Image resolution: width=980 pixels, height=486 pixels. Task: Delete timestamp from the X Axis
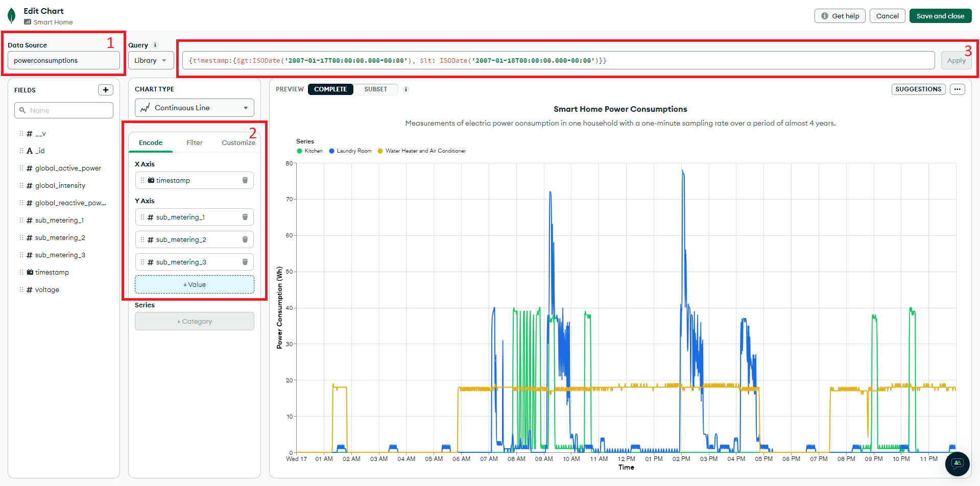coord(245,180)
